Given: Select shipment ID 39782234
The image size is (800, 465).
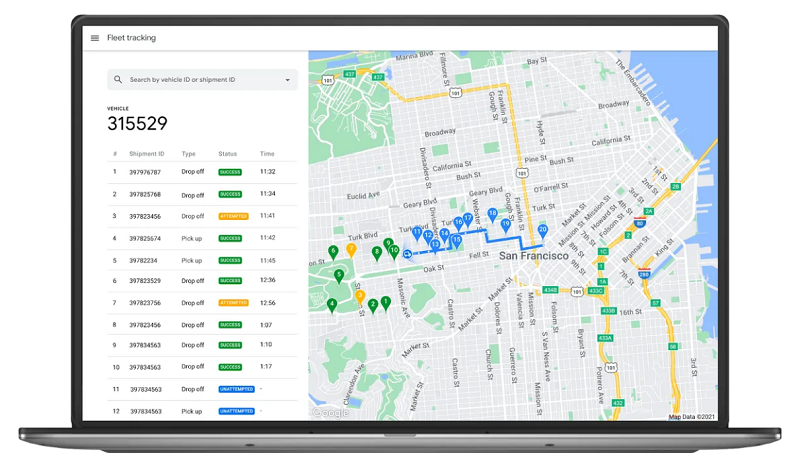Looking at the screenshot, I should [x=143, y=260].
